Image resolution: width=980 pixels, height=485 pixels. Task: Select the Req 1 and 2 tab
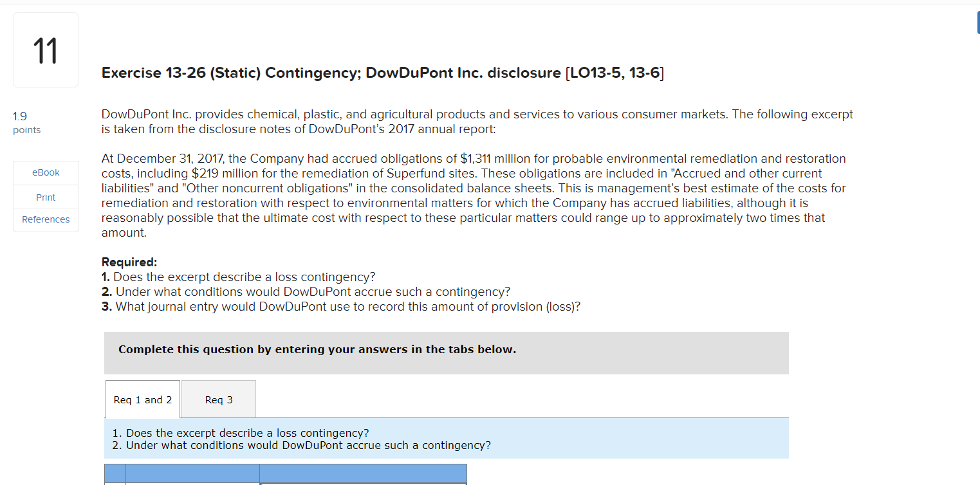click(142, 399)
